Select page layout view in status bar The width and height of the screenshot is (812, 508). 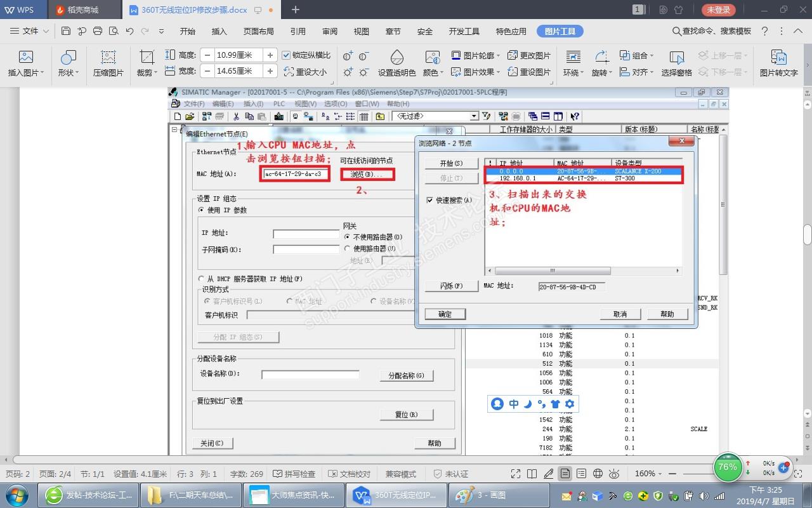pyautogui.click(x=565, y=474)
